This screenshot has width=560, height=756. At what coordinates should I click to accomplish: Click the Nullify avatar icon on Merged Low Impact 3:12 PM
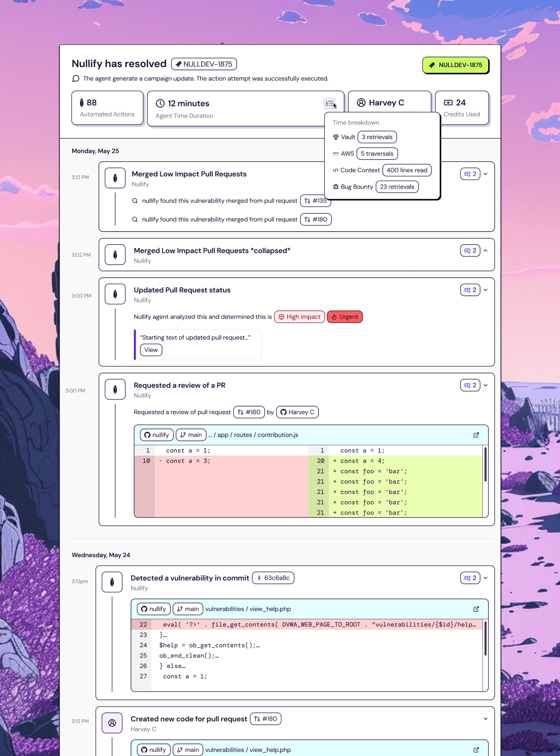[x=115, y=178]
